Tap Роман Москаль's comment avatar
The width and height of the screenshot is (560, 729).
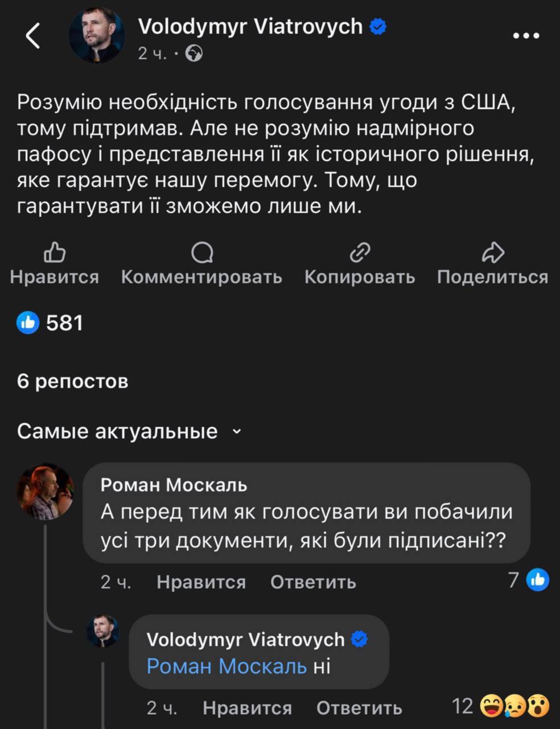coord(45,492)
